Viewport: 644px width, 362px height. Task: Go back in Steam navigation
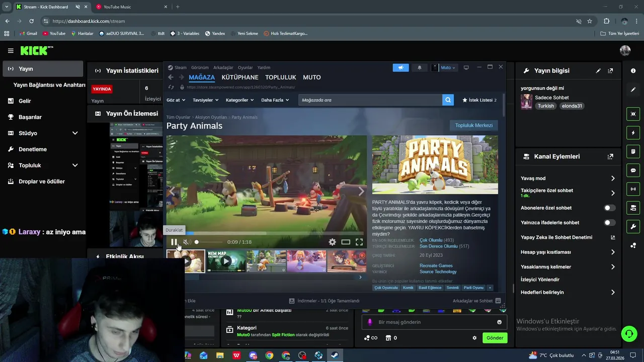[171, 77]
